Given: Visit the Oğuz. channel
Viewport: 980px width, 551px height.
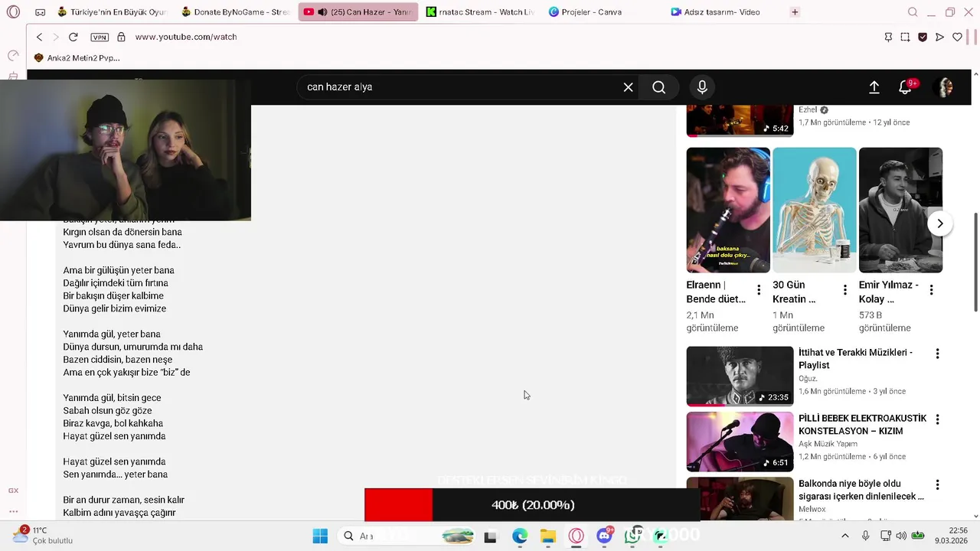Looking at the screenshot, I should click(x=808, y=378).
